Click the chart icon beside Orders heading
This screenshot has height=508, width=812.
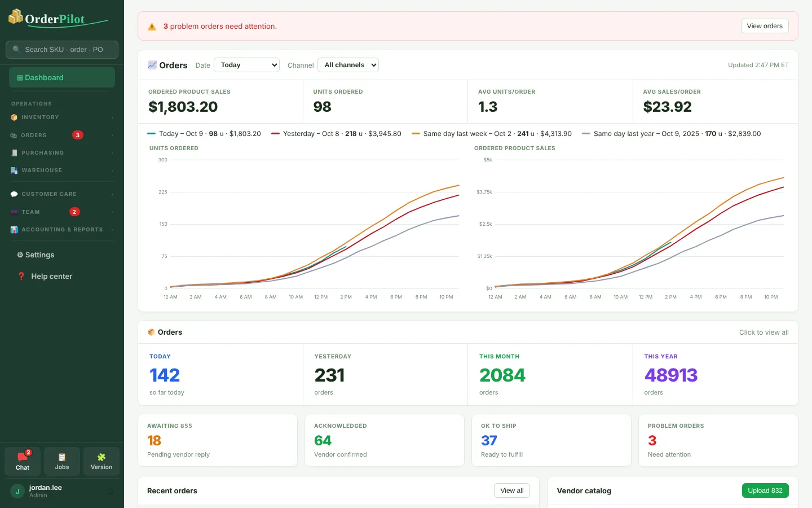pos(152,65)
